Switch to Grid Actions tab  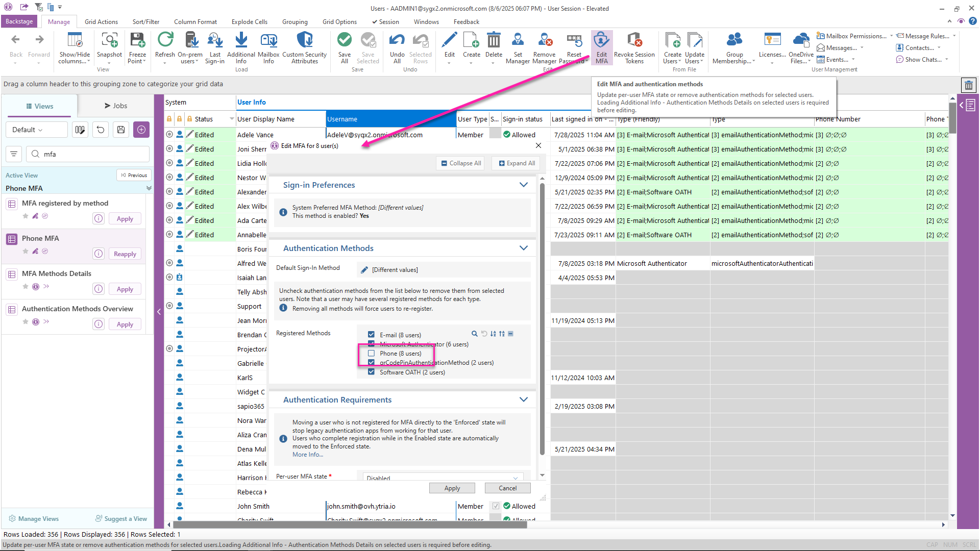pos(101,21)
